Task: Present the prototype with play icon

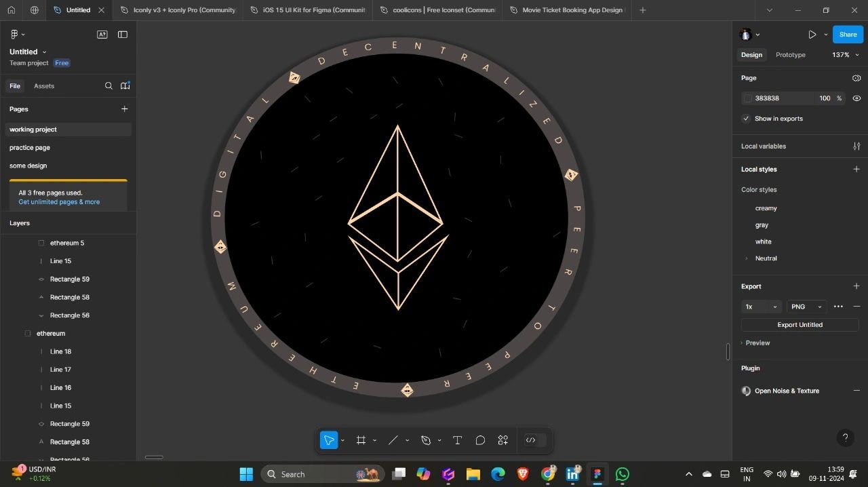Action: 812,35
